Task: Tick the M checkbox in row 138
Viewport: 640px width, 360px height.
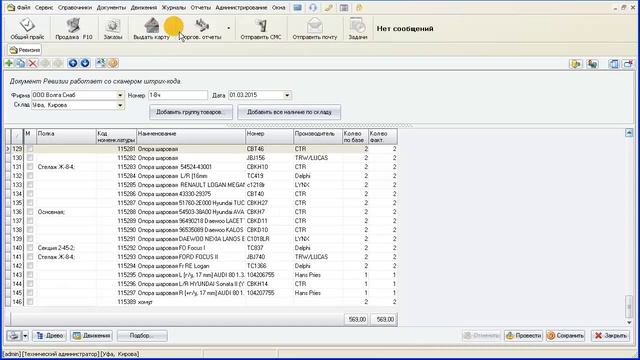Action: click(x=30, y=230)
